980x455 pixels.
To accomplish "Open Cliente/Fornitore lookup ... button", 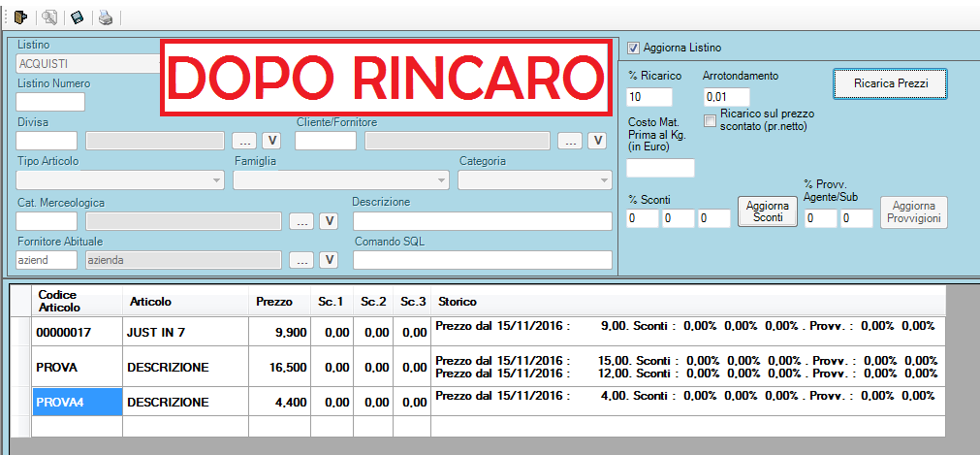I will pos(570,141).
